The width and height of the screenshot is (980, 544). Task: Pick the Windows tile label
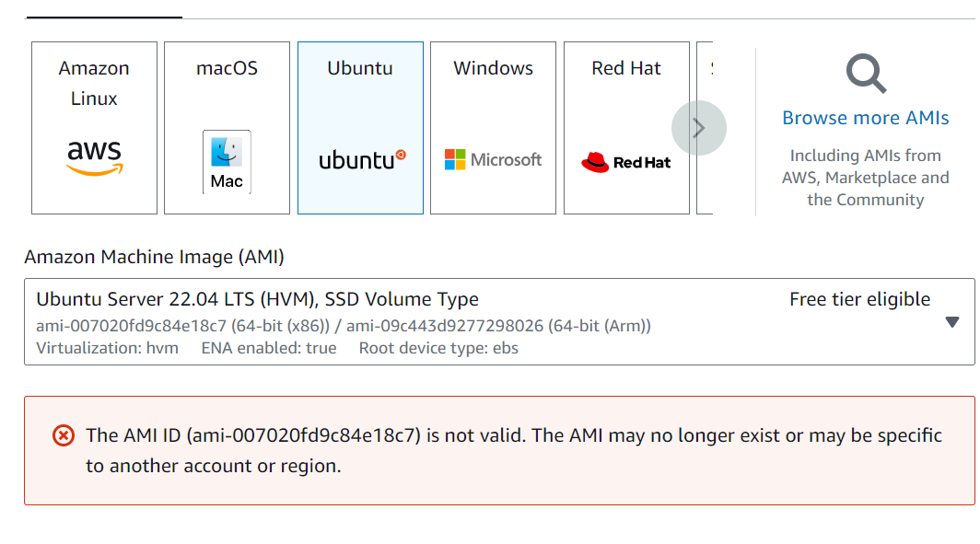coord(493,68)
